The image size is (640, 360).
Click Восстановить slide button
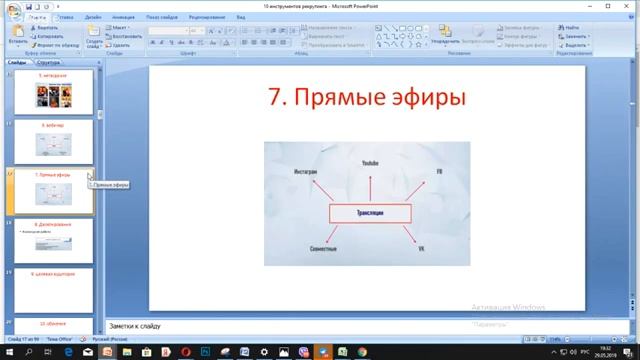(x=124, y=36)
